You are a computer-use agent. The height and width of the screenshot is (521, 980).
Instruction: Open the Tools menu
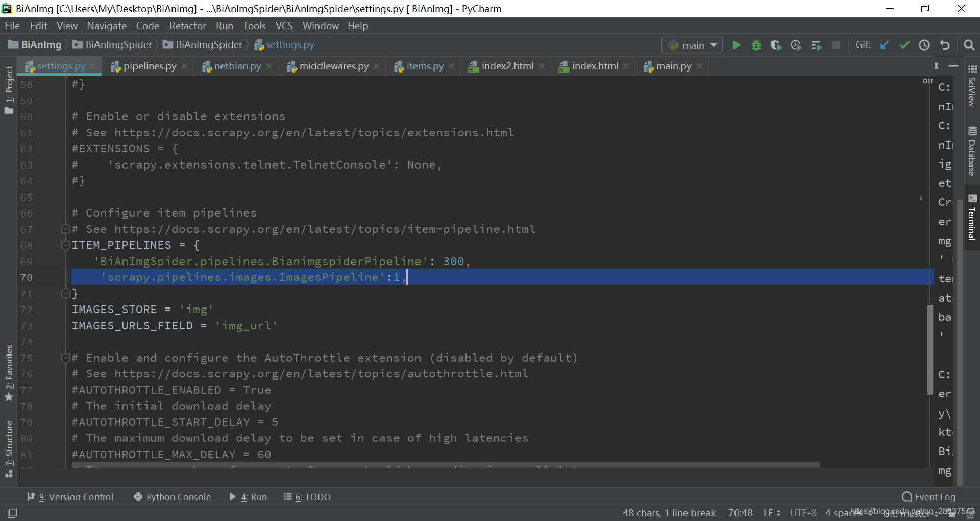click(x=254, y=26)
